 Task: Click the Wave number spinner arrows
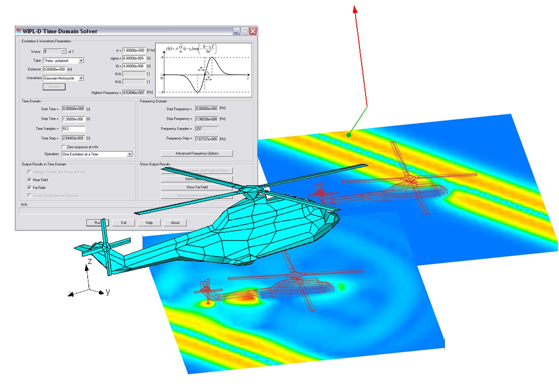point(64,51)
